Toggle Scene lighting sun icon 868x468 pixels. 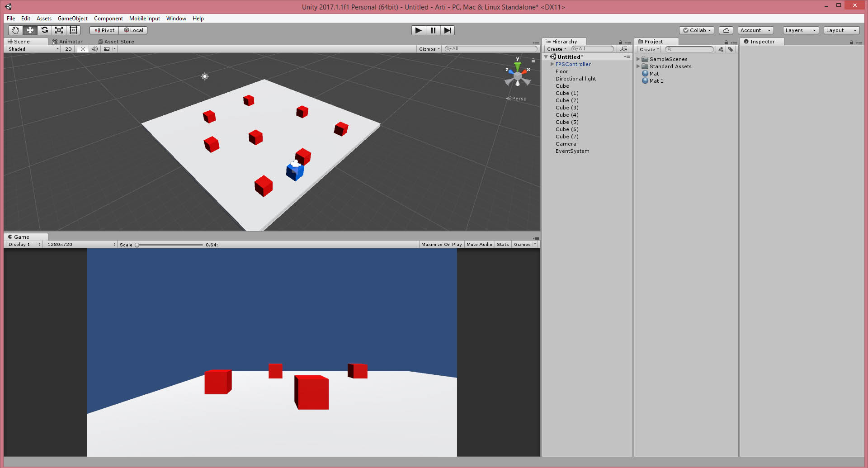(83, 49)
